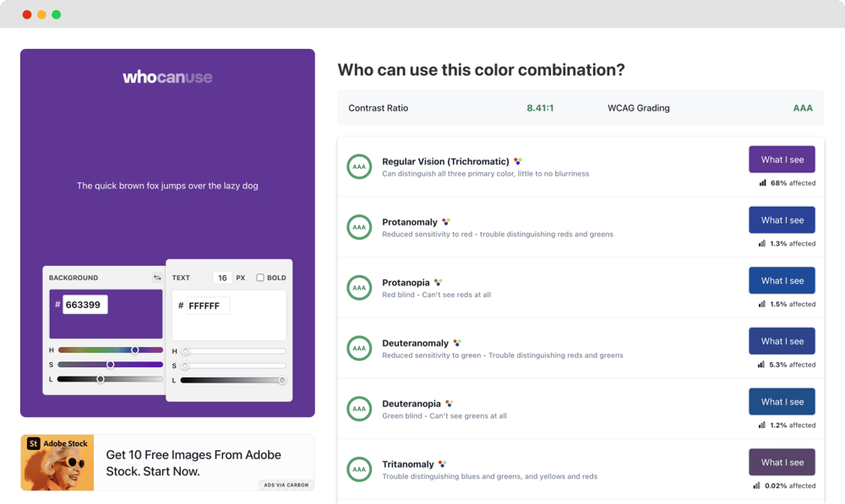
Task: Click the AAA badge beside Regular Vision
Action: 359,167
